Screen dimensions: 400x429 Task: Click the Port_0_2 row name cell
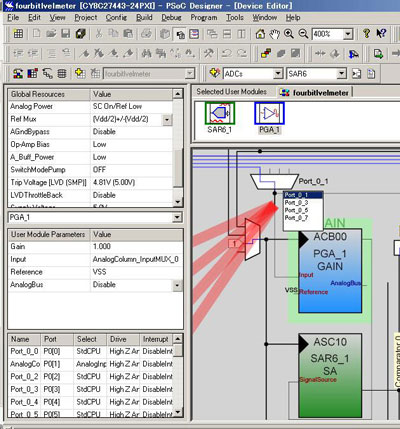pos(24,377)
